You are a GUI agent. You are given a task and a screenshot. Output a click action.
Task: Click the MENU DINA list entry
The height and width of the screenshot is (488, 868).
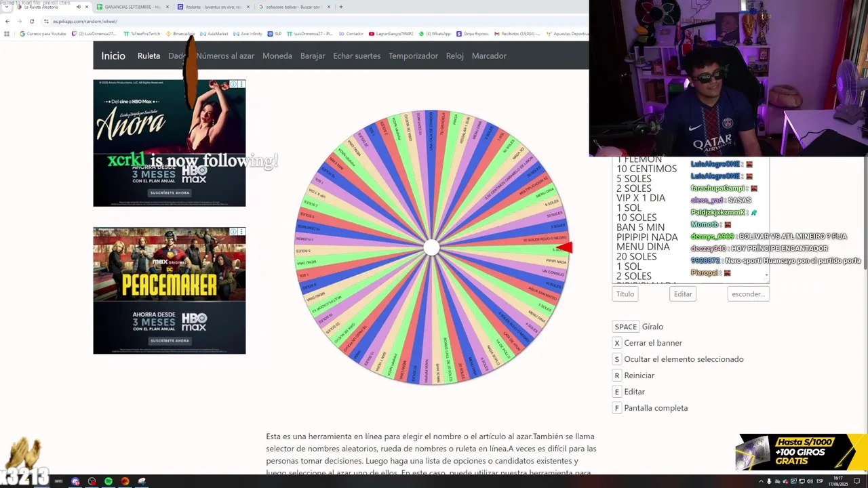point(643,247)
